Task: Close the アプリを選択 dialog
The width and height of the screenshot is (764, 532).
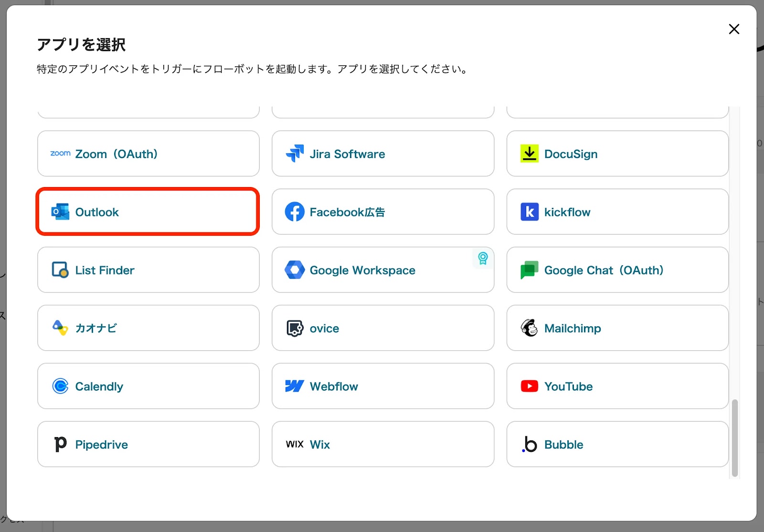Action: (x=734, y=29)
